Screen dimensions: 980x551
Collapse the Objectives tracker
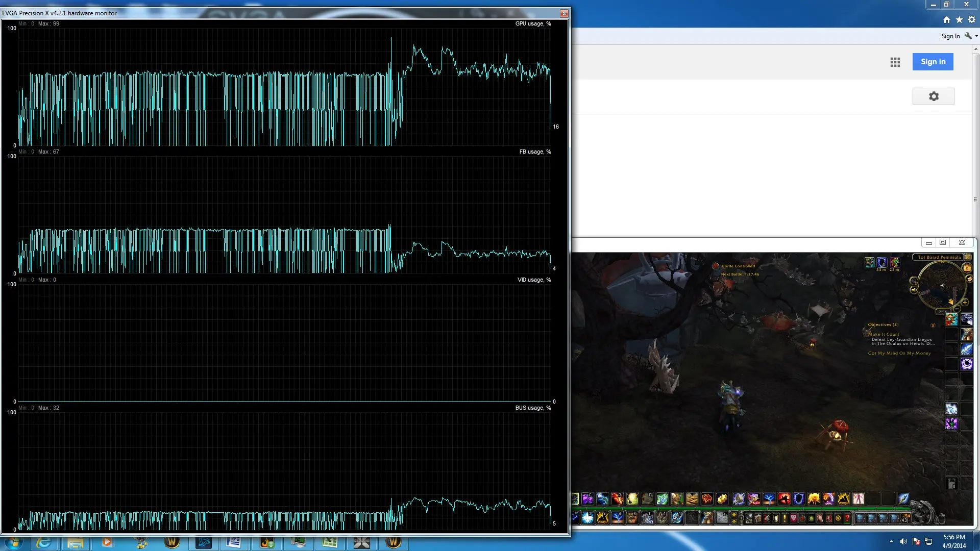[x=933, y=325]
